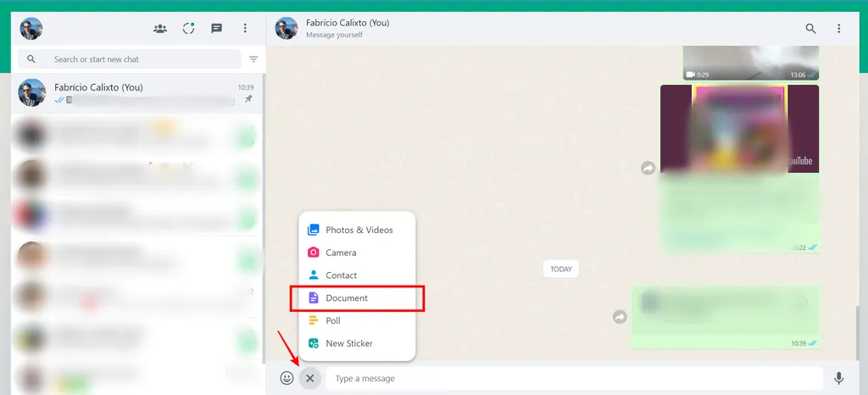This screenshot has height=395, width=868.
Task: Select Document from attachment menu
Action: pyautogui.click(x=357, y=298)
